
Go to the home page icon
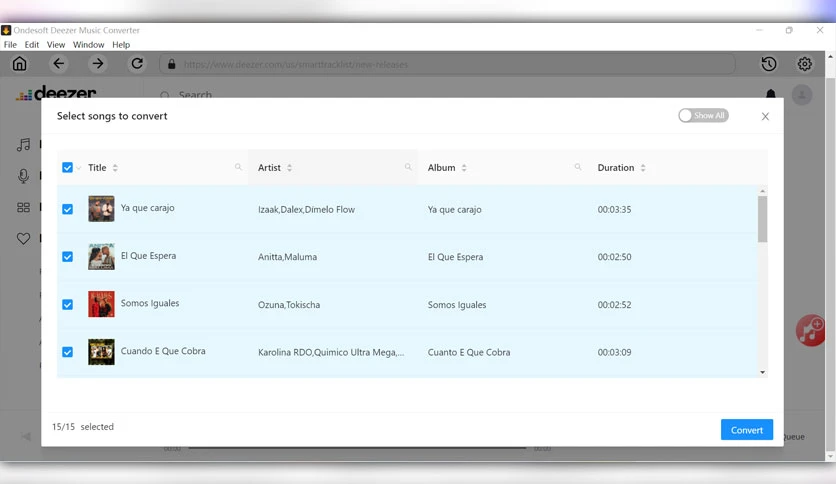click(x=20, y=64)
